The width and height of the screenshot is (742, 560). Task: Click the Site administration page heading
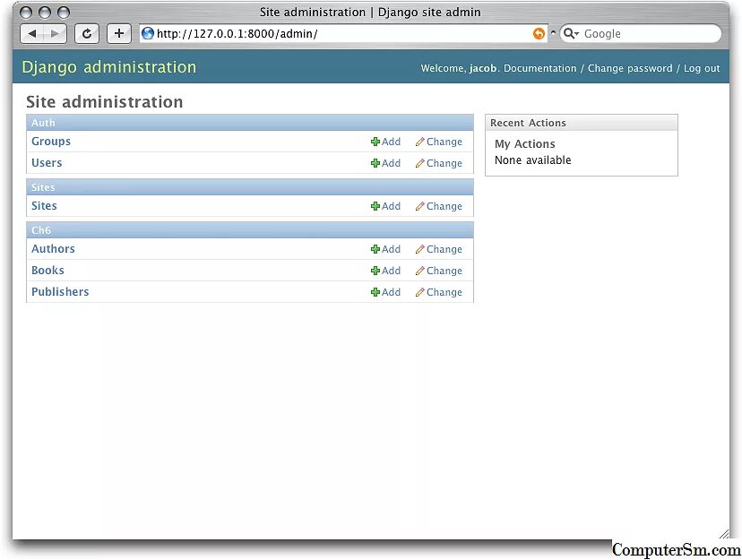click(105, 101)
